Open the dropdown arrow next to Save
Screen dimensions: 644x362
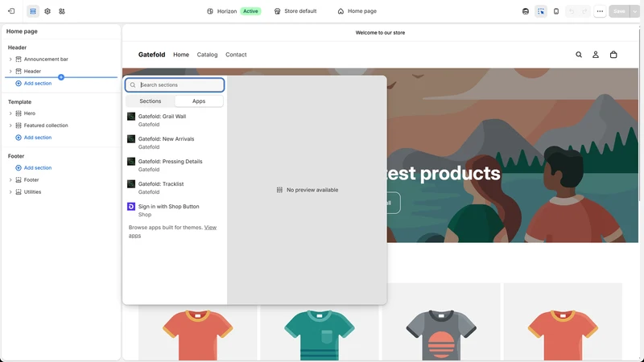tap(635, 11)
